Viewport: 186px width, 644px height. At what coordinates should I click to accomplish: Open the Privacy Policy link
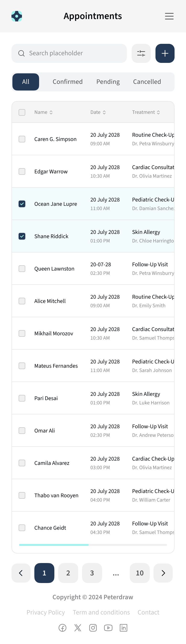pyautogui.click(x=46, y=612)
